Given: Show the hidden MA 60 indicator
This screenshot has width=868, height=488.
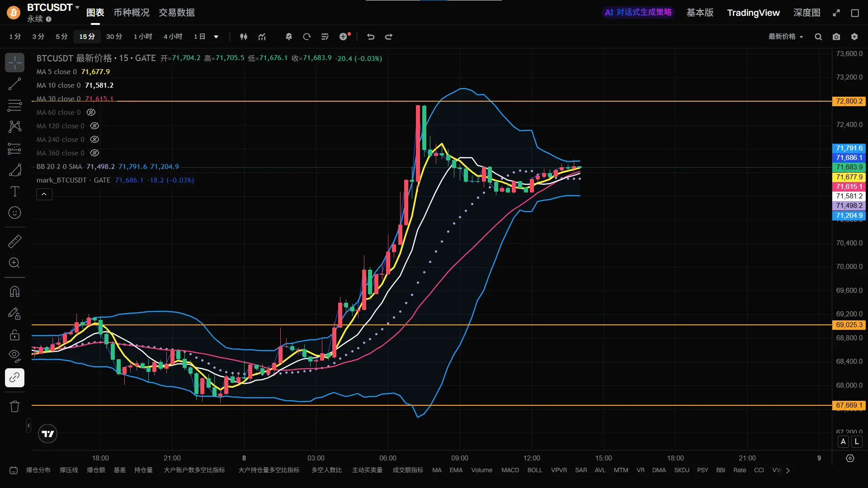Looking at the screenshot, I should (x=91, y=112).
